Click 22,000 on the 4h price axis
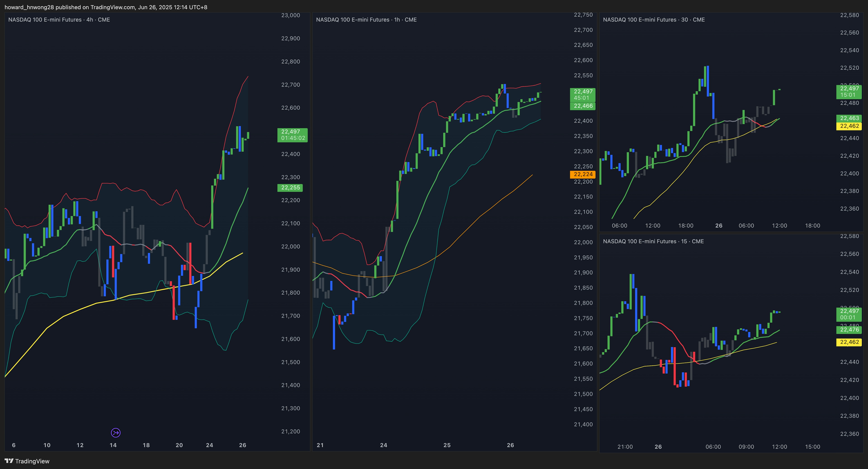This screenshot has height=469, width=868. click(x=290, y=246)
